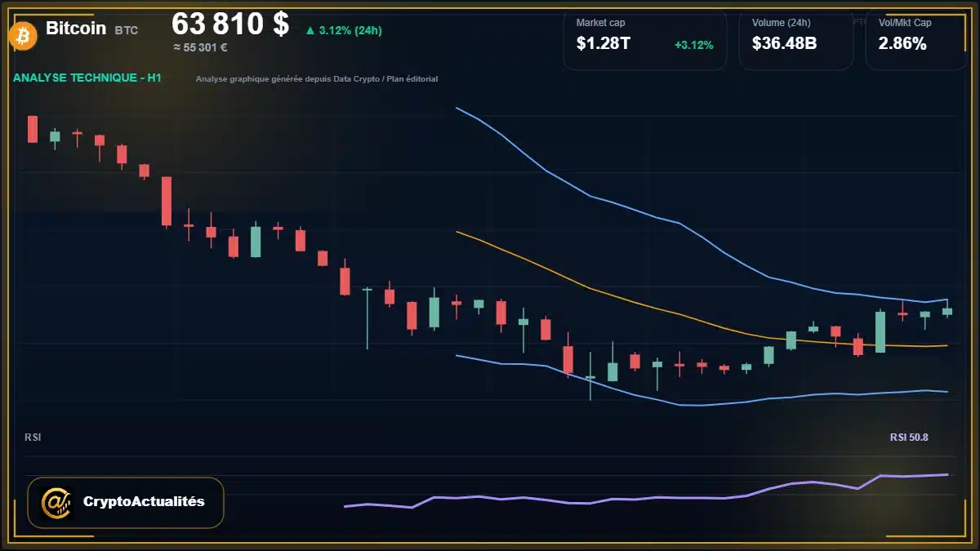Screen dimensions: 980x551
Task: Click the 3.12% (24h) change value
Action: (350, 31)
